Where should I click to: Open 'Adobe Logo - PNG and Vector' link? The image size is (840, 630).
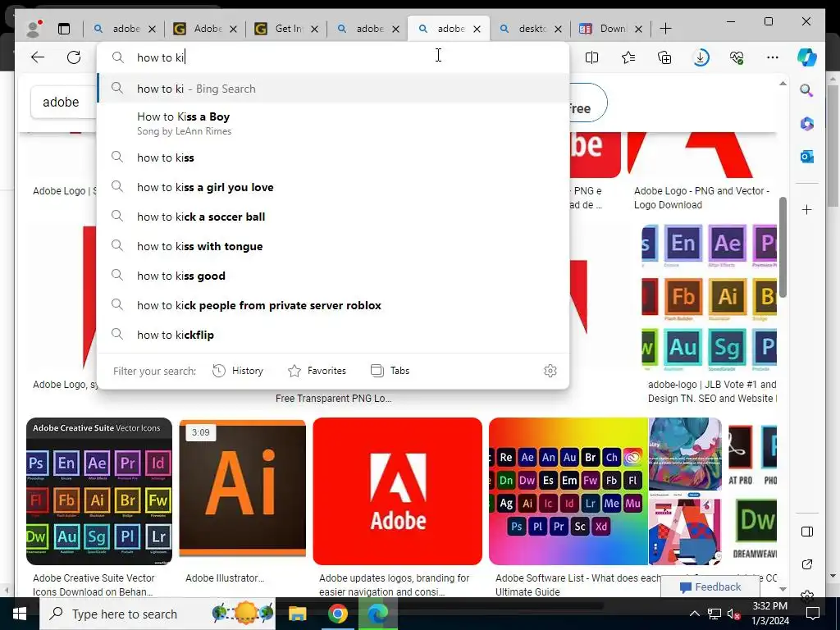coord(702,198)
